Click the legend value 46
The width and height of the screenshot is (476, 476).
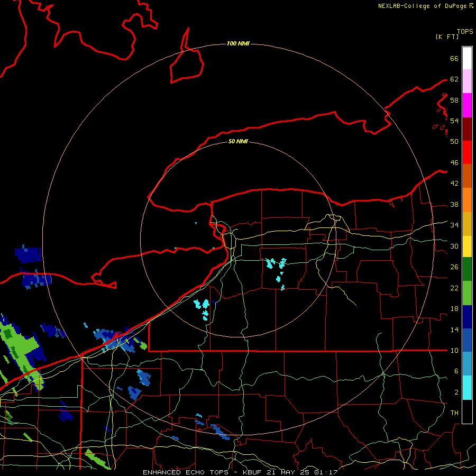pos(454,163)
